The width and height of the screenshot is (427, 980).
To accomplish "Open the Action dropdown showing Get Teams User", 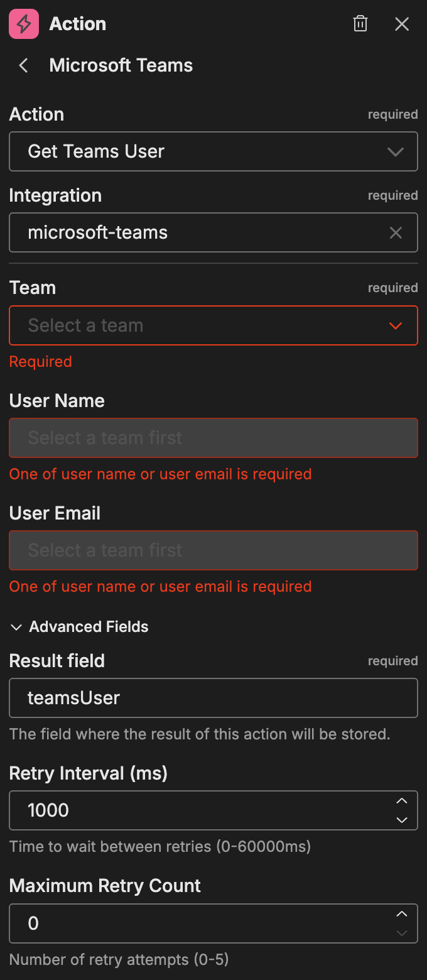I will (213, 151).
